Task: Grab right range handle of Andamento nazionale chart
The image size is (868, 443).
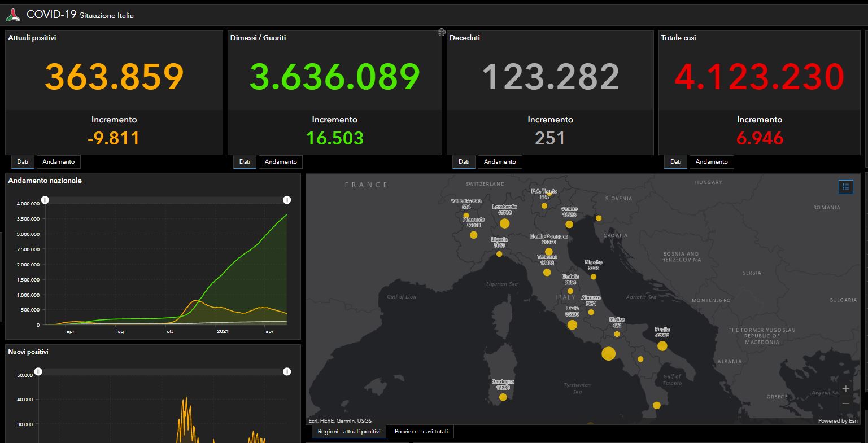Action: click(x=287, y=200)
